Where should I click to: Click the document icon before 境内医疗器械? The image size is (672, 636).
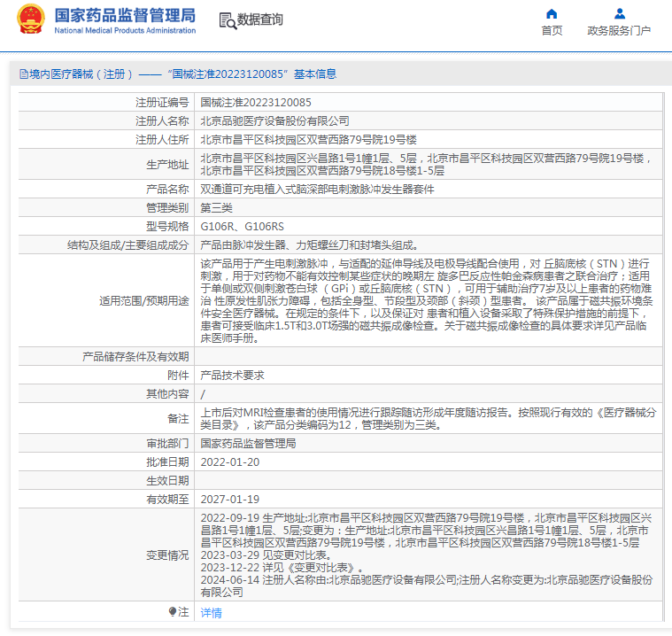click(x=24, y=74)
